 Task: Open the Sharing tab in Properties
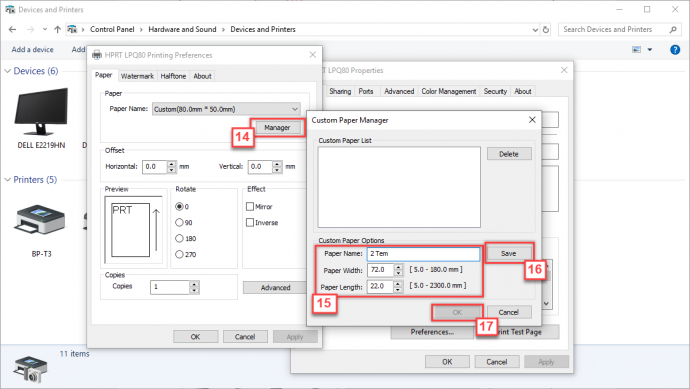point(340,91)
